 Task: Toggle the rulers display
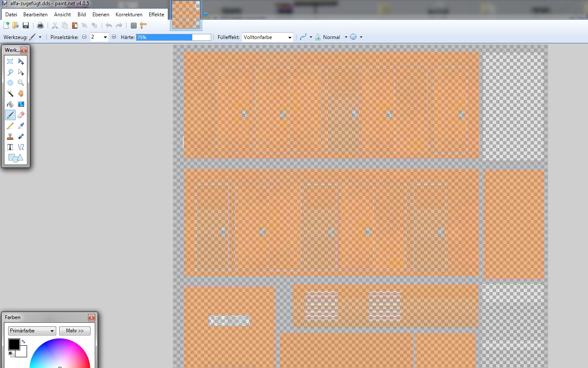point(143,25)
